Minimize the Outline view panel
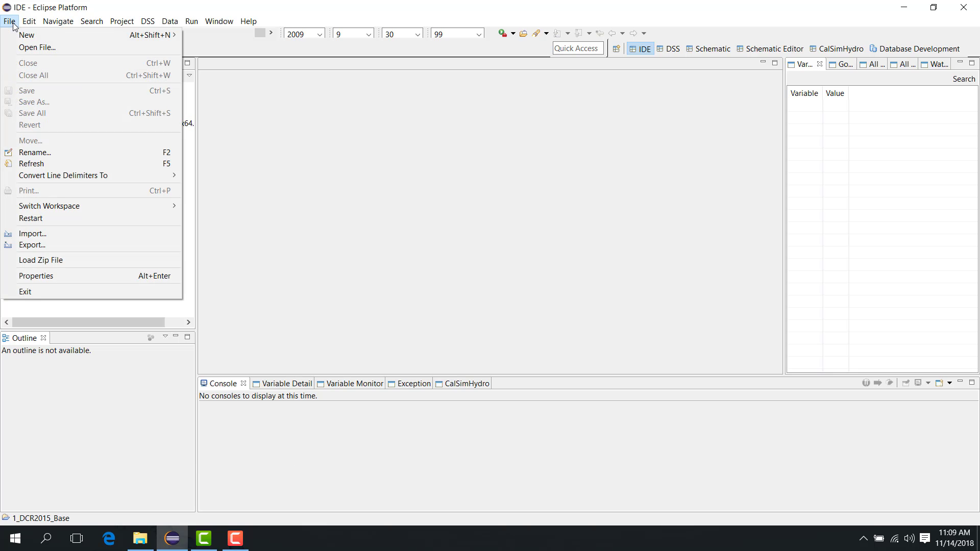The image size is (980, 551). 176,336
